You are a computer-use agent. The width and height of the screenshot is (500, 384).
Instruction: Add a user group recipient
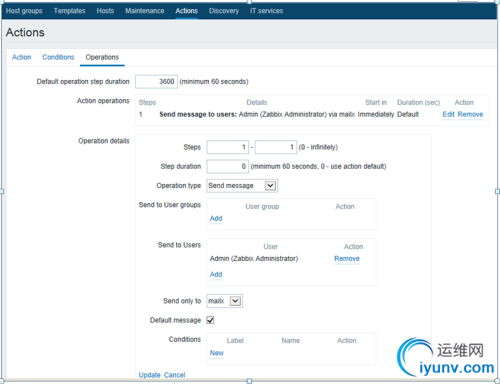(x=216, y=218)
